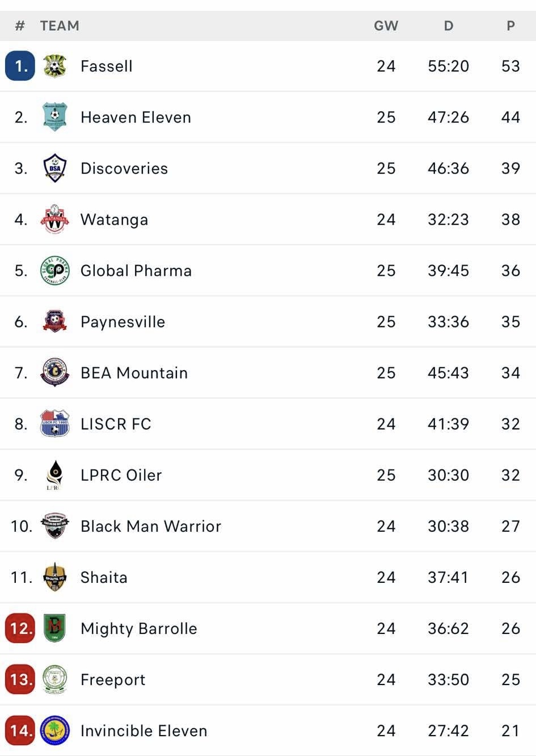Select the Discoveries DSA shield badge

tap(55, 168)
